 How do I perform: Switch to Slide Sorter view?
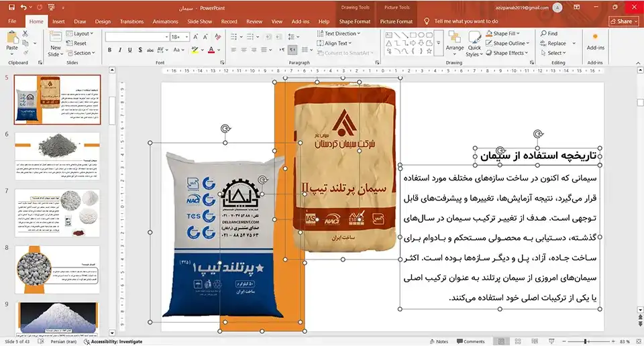pos(518,341)
